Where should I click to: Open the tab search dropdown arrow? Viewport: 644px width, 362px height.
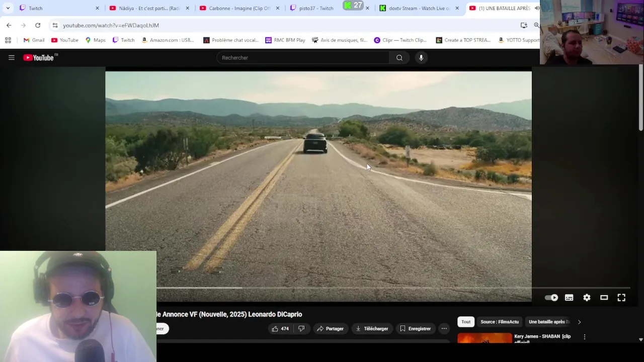(8, 8)
